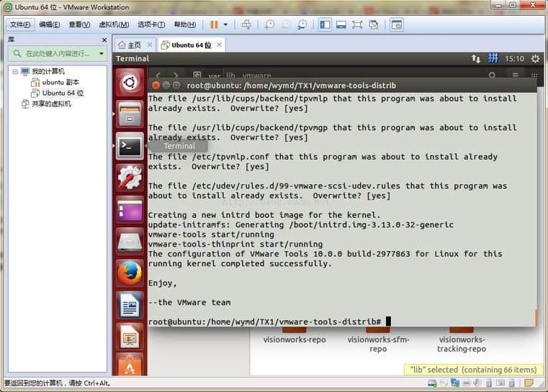This screenshot has width=548, height=392.
Task: Click the vmware path segment in Files
Action: [x=256, y=76]
